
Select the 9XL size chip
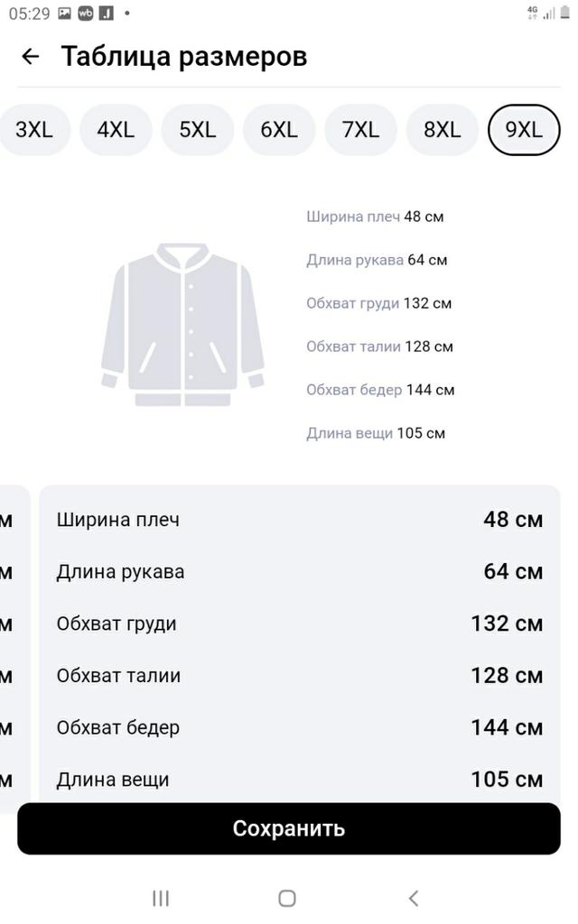click(x=524, y=130)
